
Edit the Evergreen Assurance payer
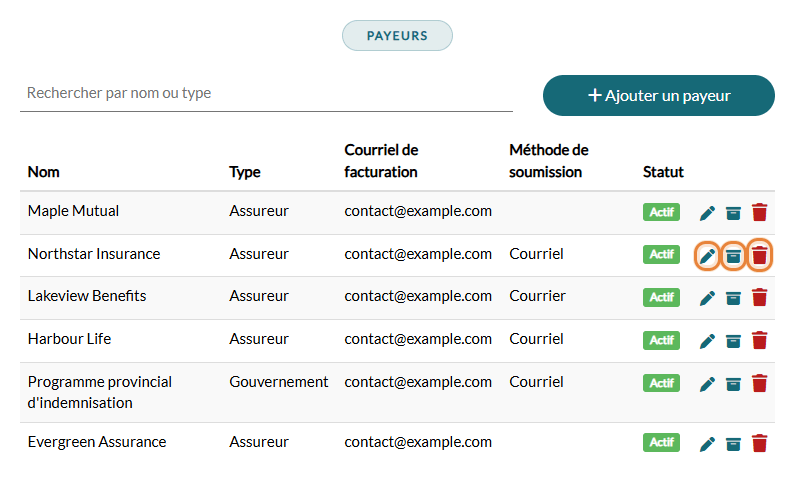tap(707, 444)
